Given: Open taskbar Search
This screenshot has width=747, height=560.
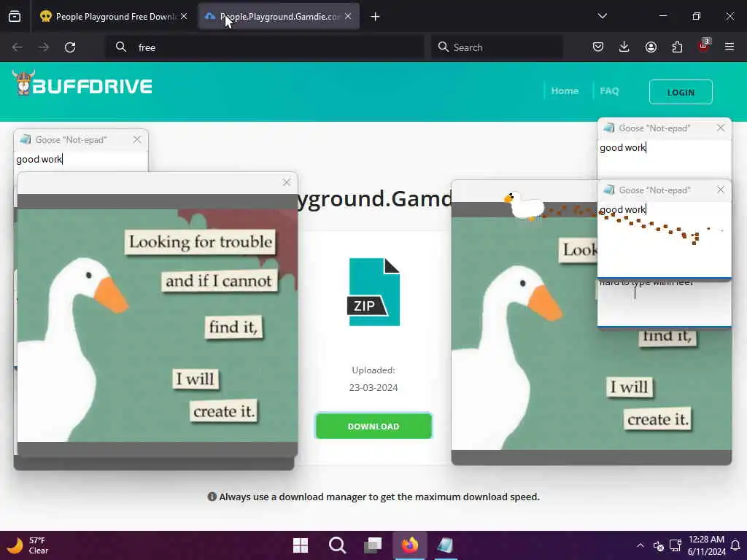Looking at the screenshot, I should coord(337,545).
